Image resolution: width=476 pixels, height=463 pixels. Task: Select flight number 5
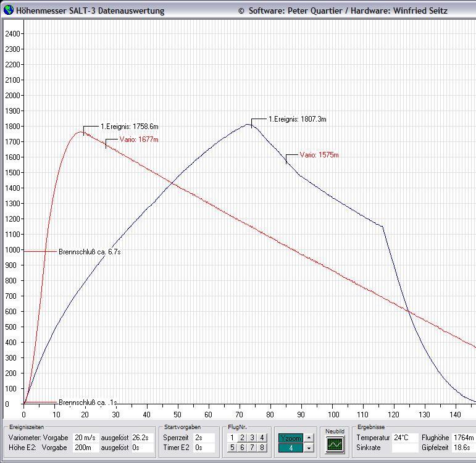(232, 447)
